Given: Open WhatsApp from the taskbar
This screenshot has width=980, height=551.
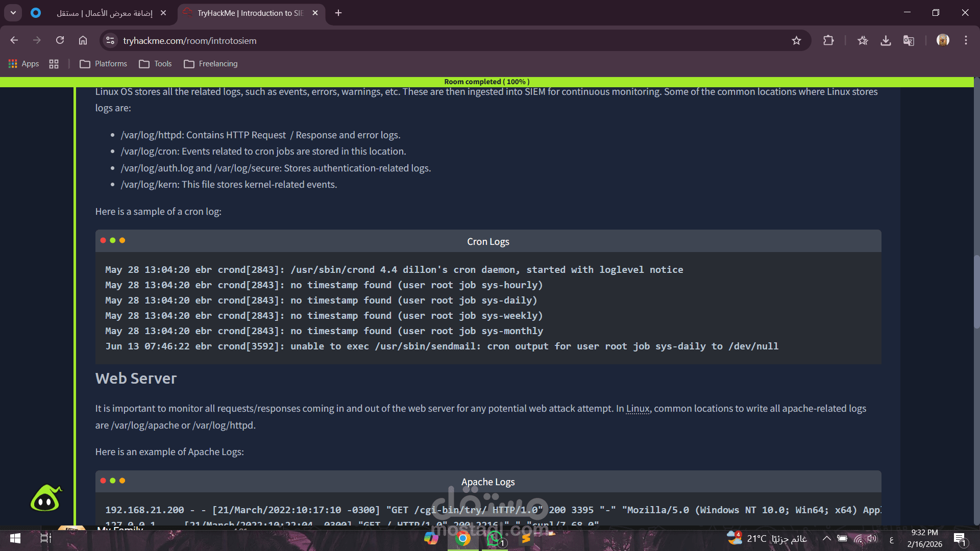Looking at the screenshot, I should coord(494,538).
